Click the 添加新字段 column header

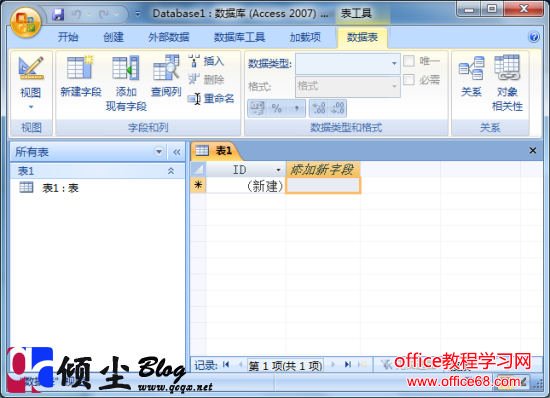tap(322, 170)
